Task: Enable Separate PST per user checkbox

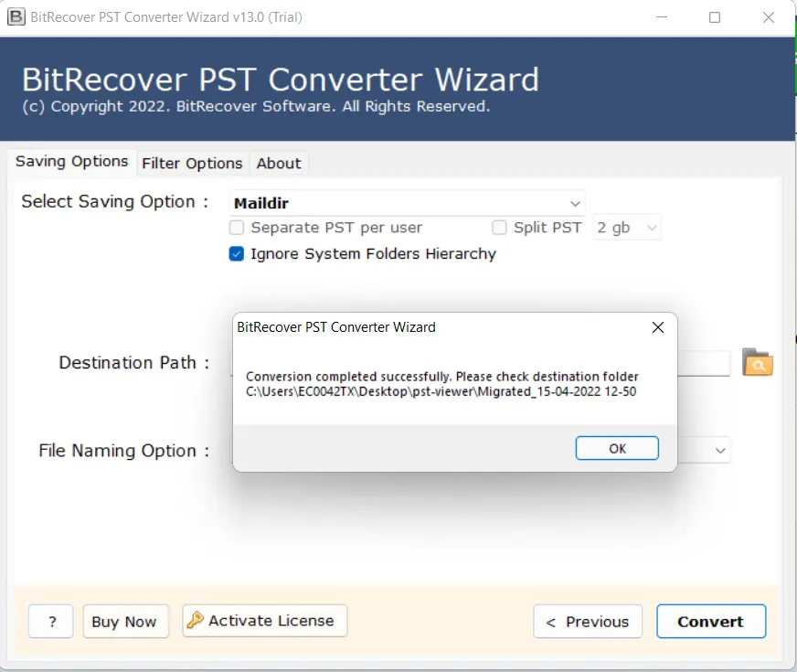Action: [237, 228]
